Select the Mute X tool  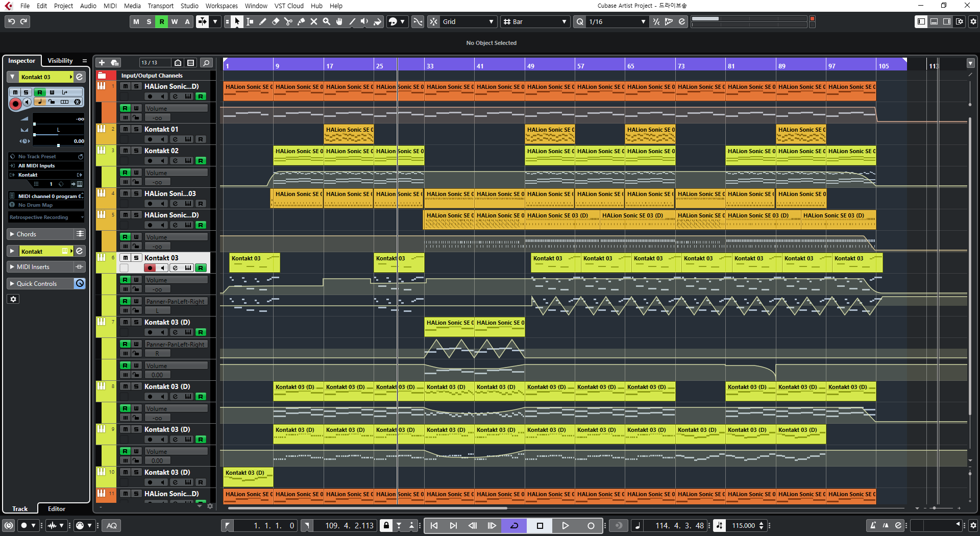[314, 21]
